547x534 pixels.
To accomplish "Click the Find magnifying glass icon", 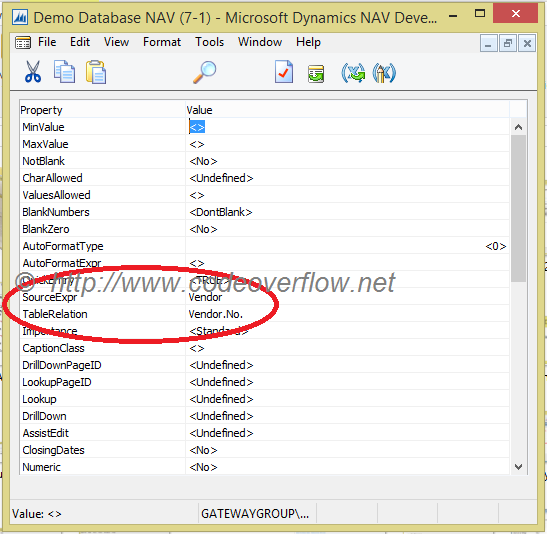I will 205,72.
